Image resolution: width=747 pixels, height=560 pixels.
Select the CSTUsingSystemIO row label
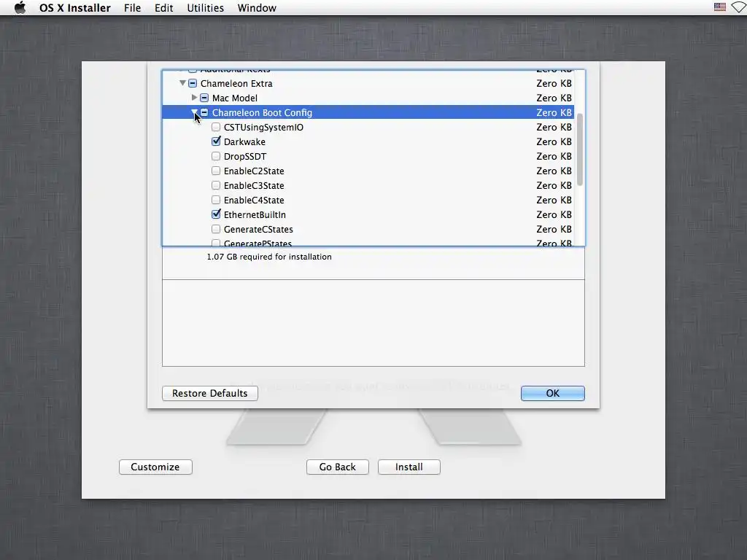click(x=263, y=127)
